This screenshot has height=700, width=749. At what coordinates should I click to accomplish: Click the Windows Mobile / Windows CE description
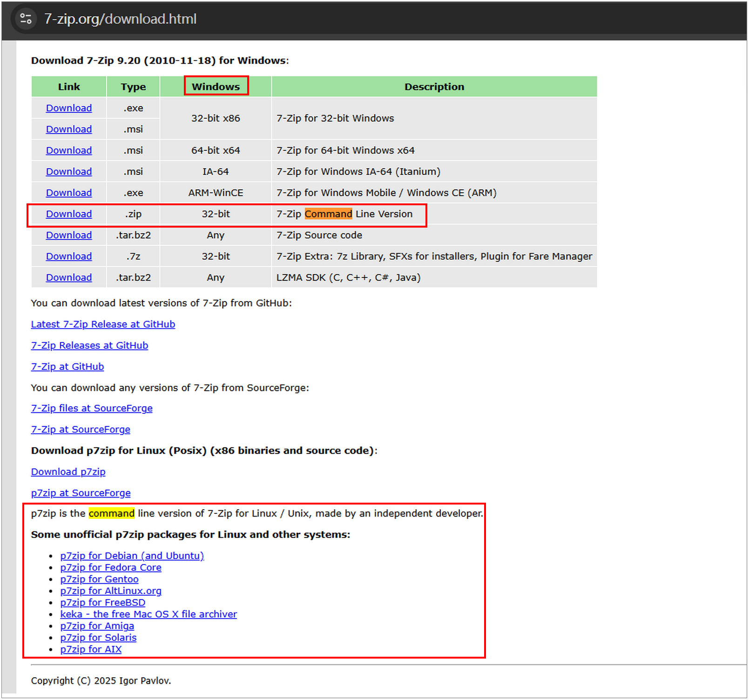386,193
